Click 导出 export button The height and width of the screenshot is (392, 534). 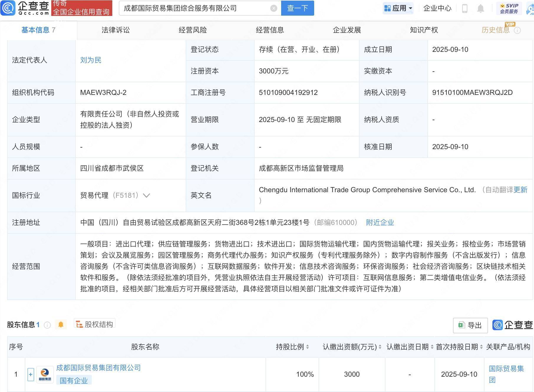coord(470,325)
